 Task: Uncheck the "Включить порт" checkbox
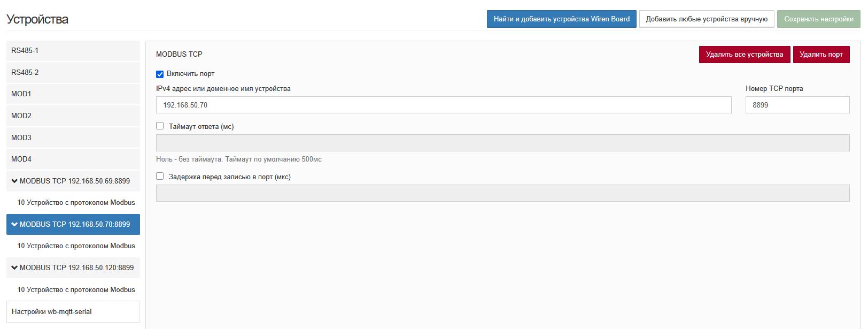point(160,74)
